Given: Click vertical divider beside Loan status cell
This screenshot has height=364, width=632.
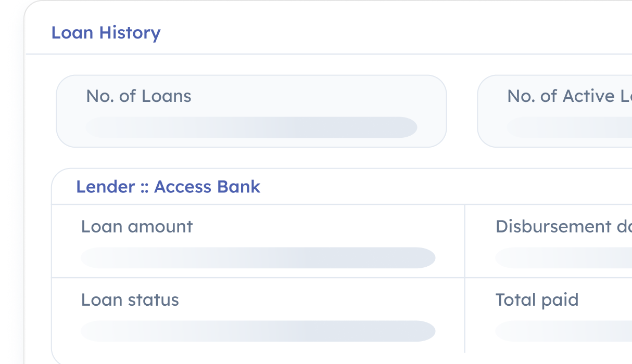Looking at the screenshot, I should [464, 315].
